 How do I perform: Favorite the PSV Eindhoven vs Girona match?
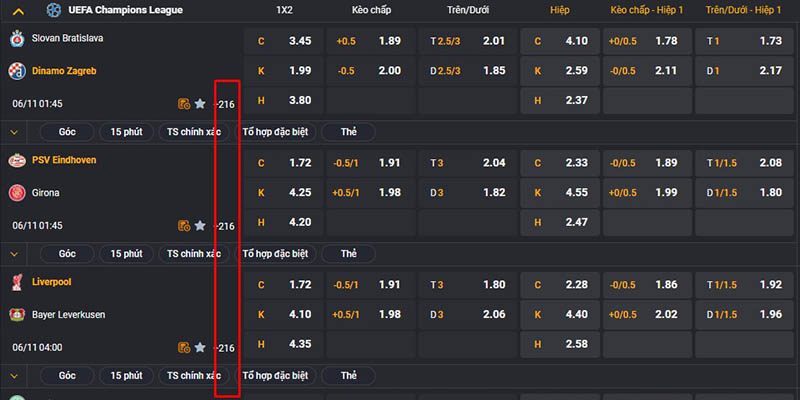click(200, 226)
